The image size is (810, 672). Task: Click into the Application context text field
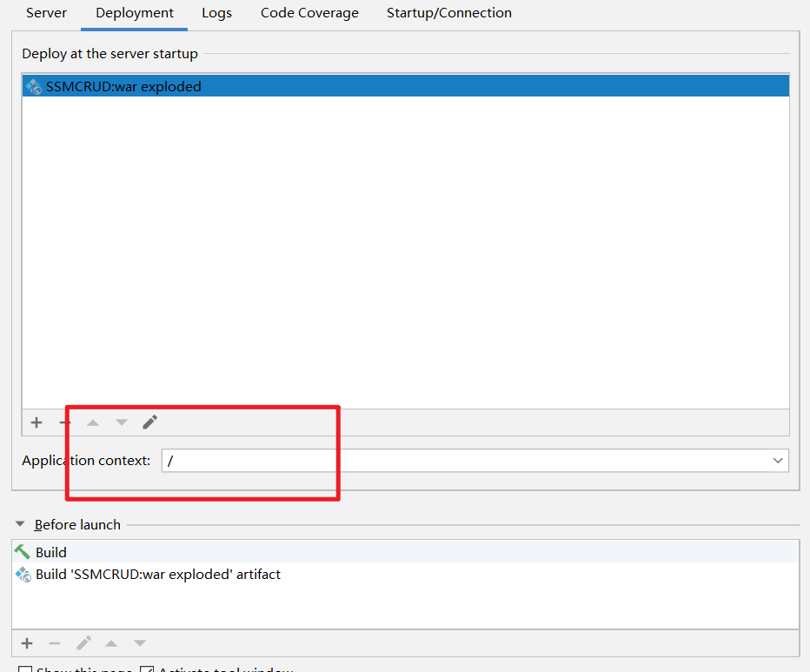click(461, 461)
